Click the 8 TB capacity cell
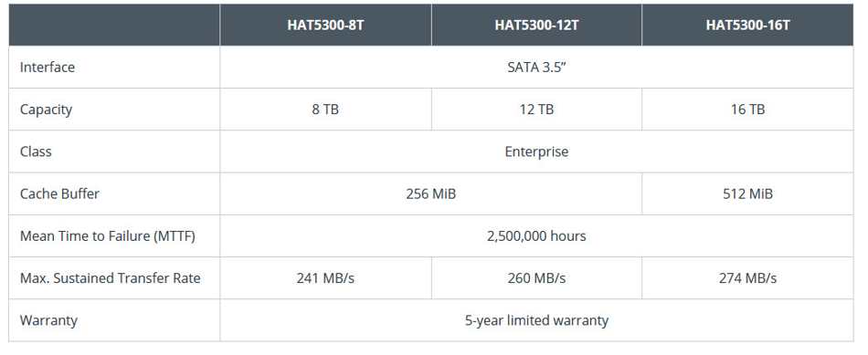Viewport: 868px width, 355px height. pos(325,110)
